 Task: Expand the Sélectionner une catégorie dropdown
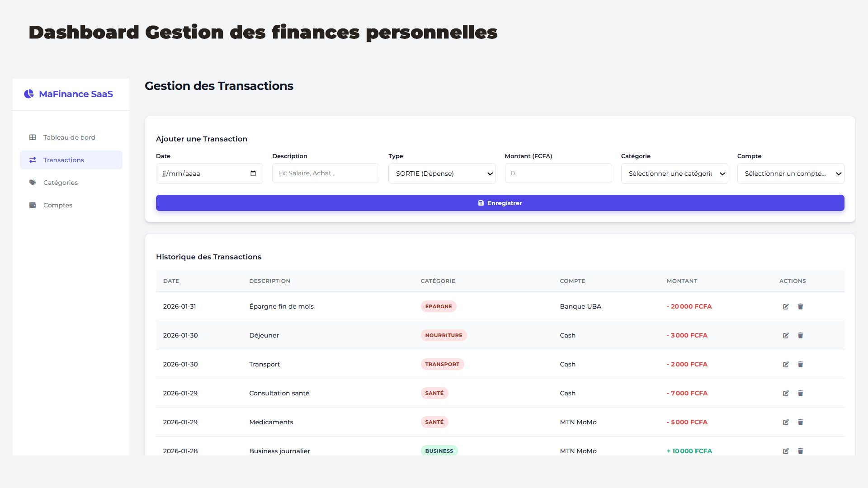point(675,173)
